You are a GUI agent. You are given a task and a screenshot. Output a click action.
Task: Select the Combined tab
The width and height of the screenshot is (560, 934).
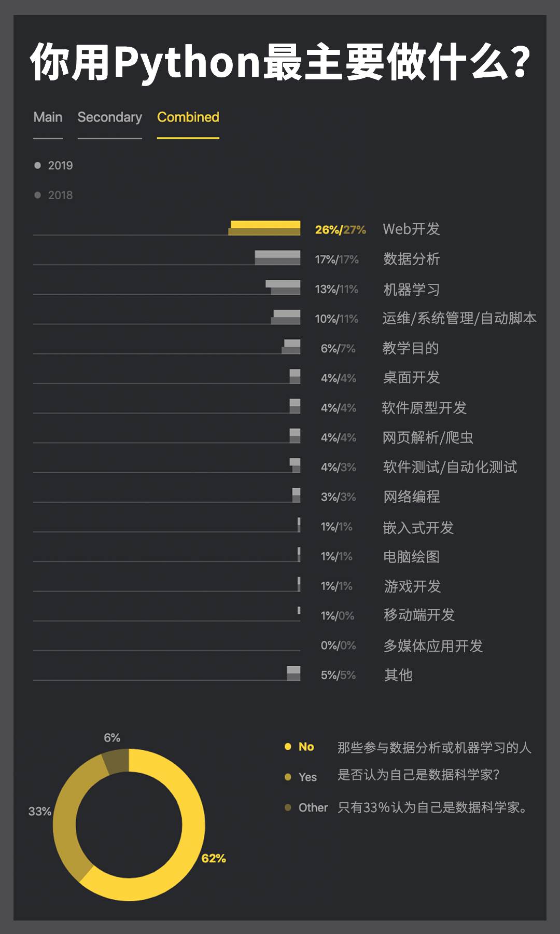(x=188, y=117)
